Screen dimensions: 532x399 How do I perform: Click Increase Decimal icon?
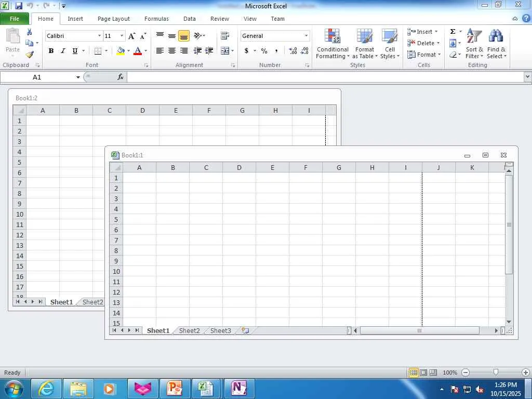pyautogui.click(x=293, y=51)
